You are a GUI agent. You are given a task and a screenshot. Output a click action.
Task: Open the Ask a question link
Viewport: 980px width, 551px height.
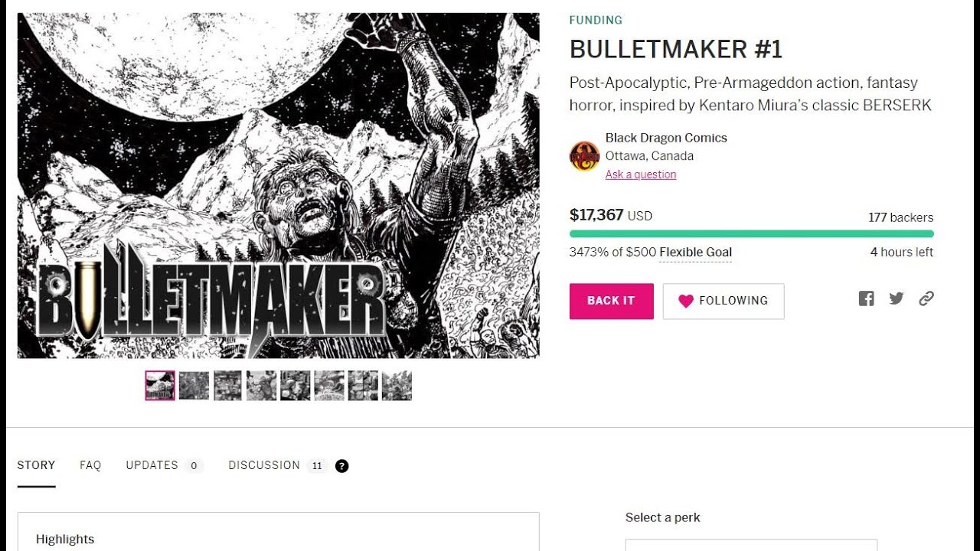pos(641,174)
